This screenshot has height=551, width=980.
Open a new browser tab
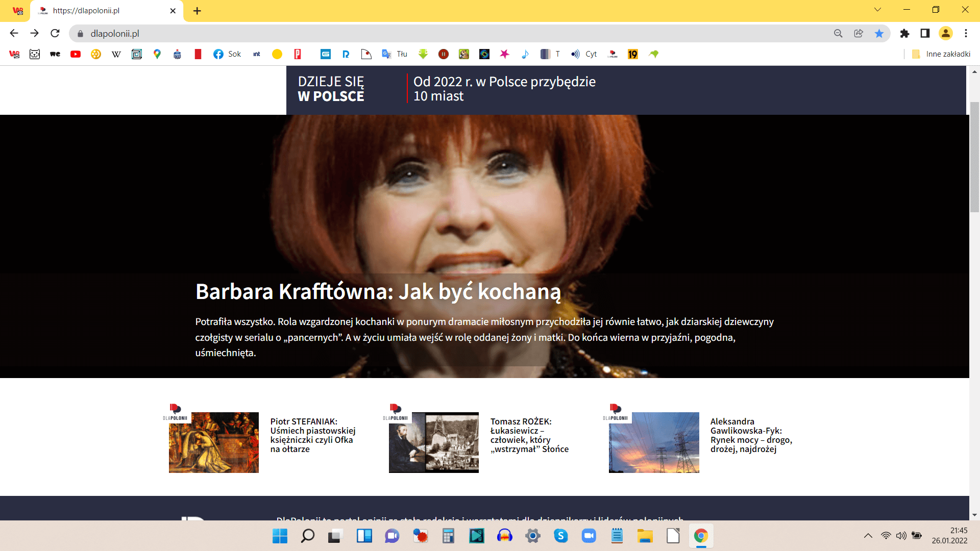197,11
